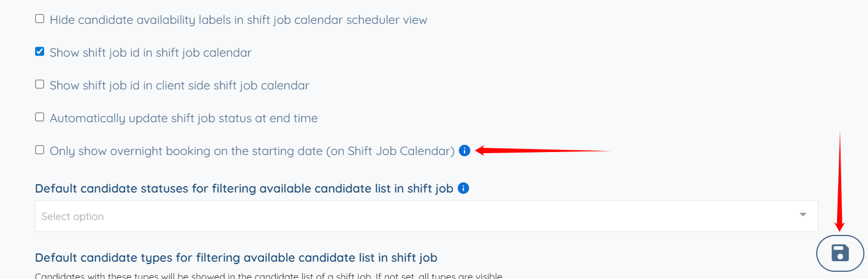
Task: Expand the candidate statuses dropdown arrow
Action: (802, 215)
